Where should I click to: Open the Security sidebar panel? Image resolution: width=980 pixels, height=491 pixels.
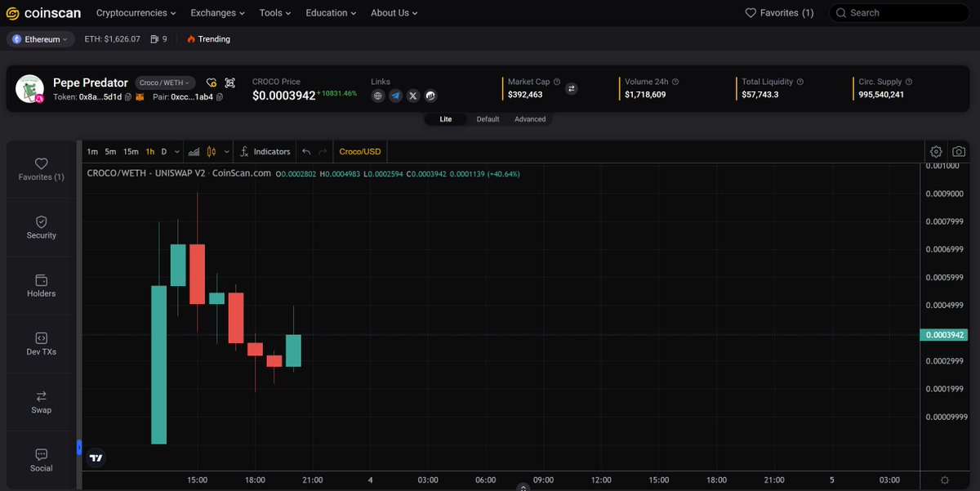(42, 228)
